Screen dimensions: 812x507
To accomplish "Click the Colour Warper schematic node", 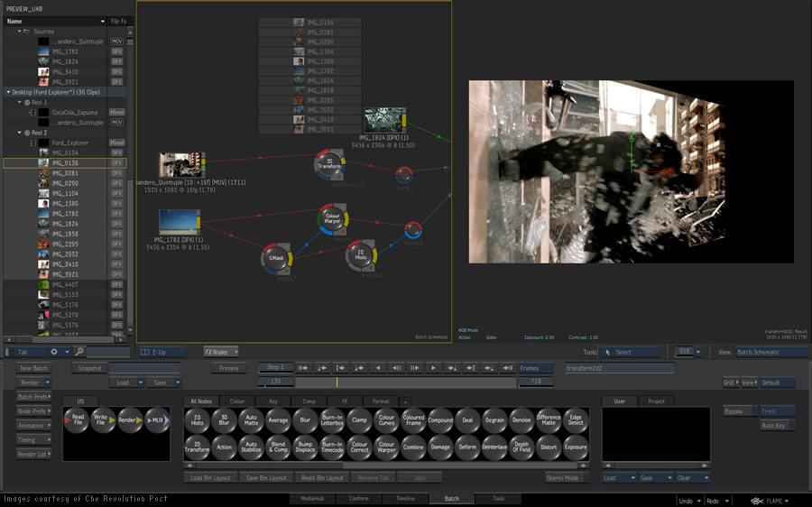I will (333, 217).
